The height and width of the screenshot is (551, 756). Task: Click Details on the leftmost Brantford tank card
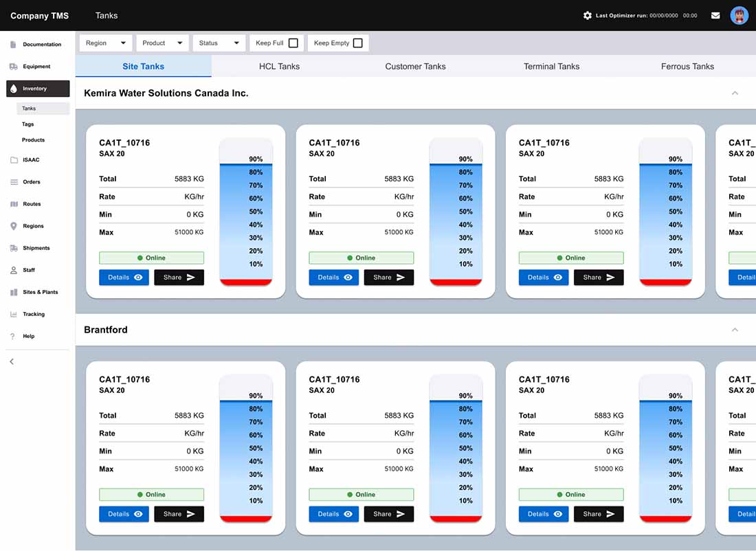[124, 514]
